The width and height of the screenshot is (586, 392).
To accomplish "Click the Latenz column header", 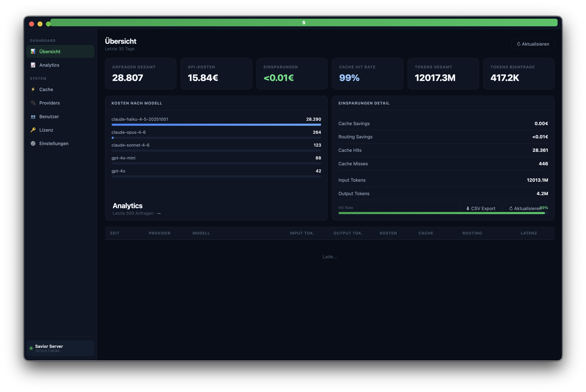I will tap(529, 233).
